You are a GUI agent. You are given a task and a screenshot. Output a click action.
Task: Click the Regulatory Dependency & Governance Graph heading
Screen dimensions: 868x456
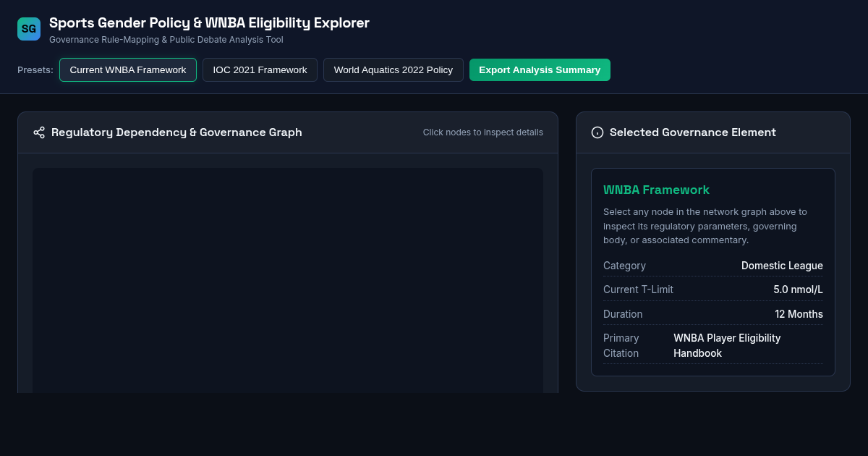176,132
